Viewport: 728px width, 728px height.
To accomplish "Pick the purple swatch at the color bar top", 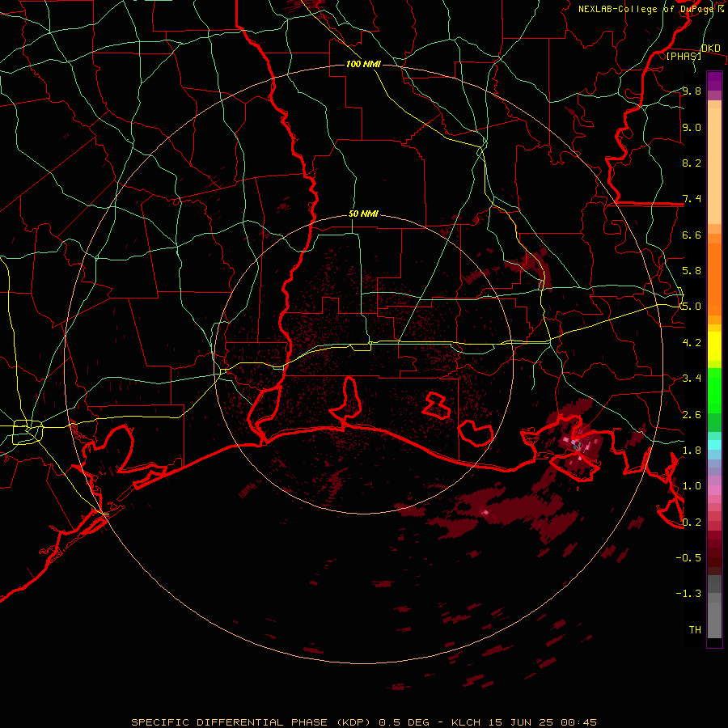I will pos(714,81).
